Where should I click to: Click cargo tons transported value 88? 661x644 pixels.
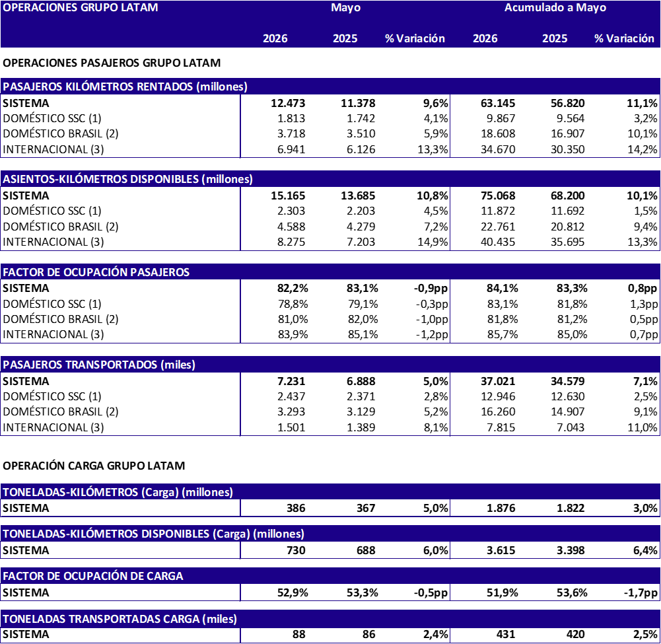click(x=299, y=634)
